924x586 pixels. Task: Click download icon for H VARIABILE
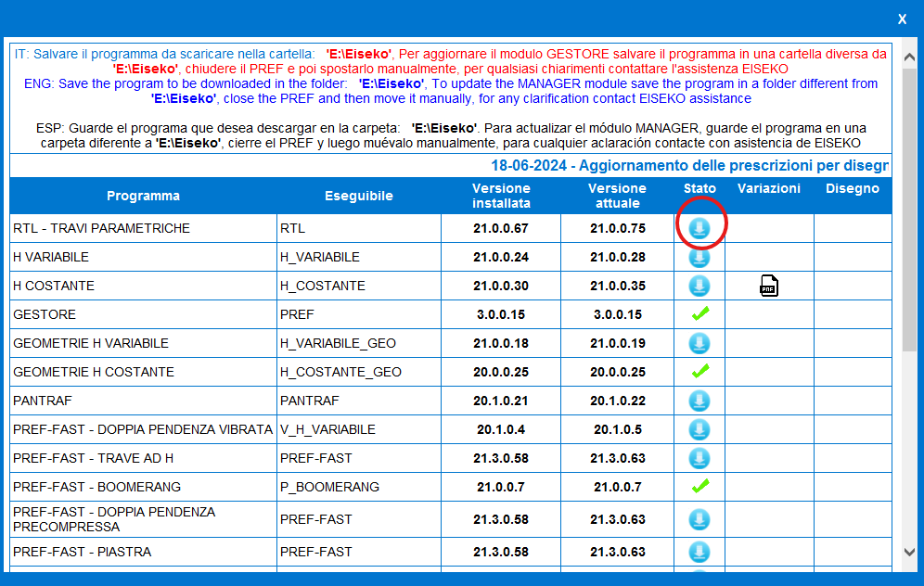pos(699,257)
